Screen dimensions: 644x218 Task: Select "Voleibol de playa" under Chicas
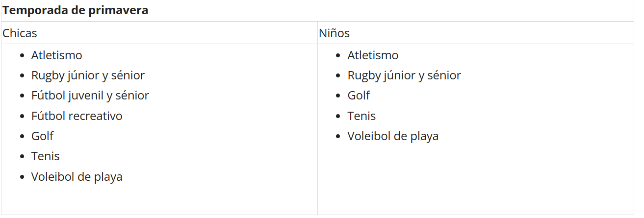coord(77,177)
